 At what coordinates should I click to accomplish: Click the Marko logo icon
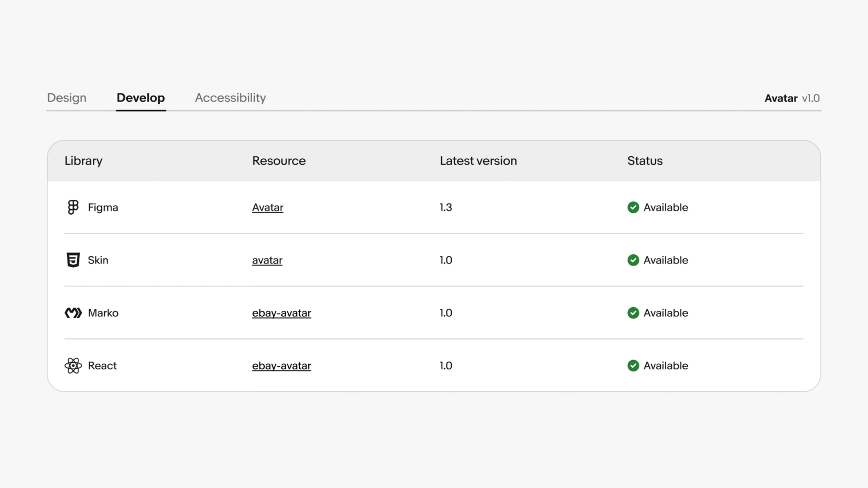coord(73,313)
